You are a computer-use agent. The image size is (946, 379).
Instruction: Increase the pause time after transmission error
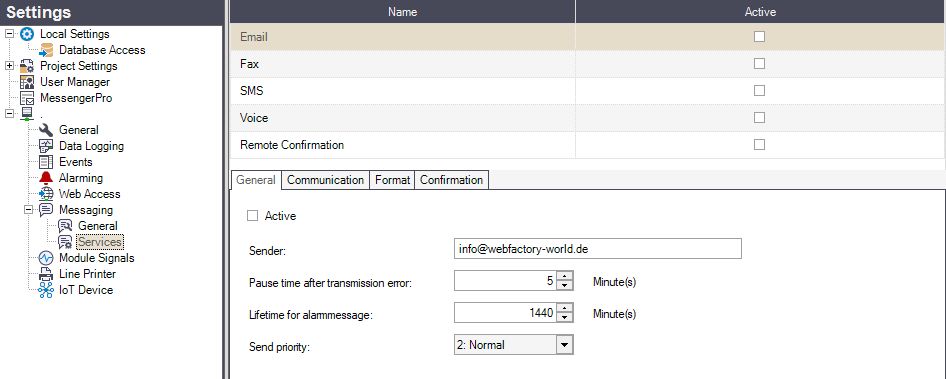564,276
